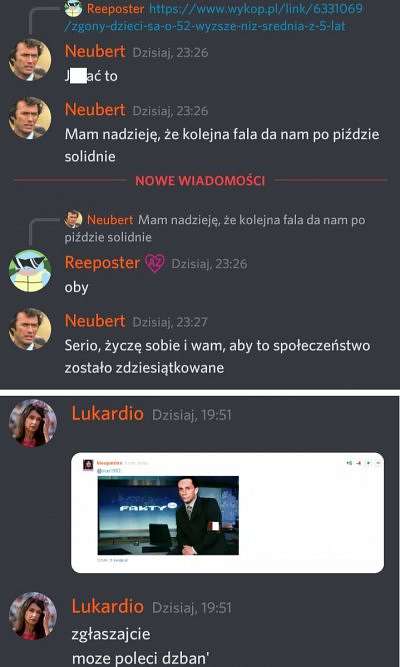Click the small icons at embed's top-right corner
Viewport: 400px width, 667px height.
pos(363,462)
